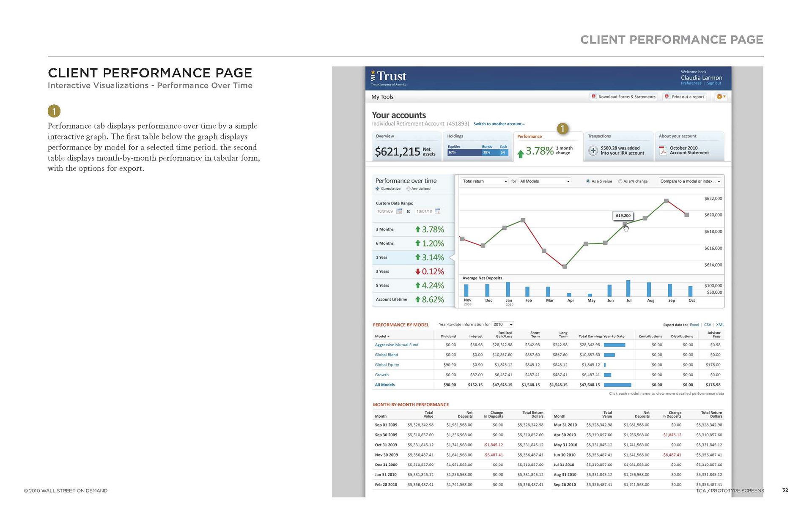
Task: Expand Compare to a model or index dropdown
Action: pos(690,181)
